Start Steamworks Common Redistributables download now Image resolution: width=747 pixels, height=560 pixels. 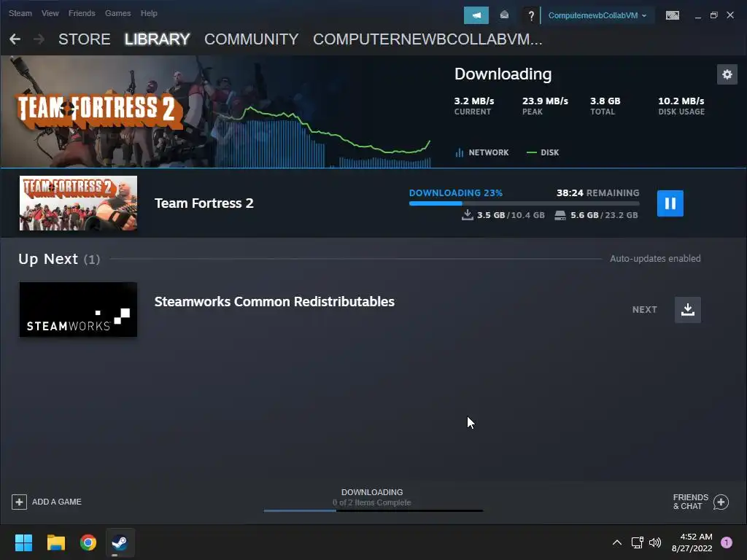[687, 309]
